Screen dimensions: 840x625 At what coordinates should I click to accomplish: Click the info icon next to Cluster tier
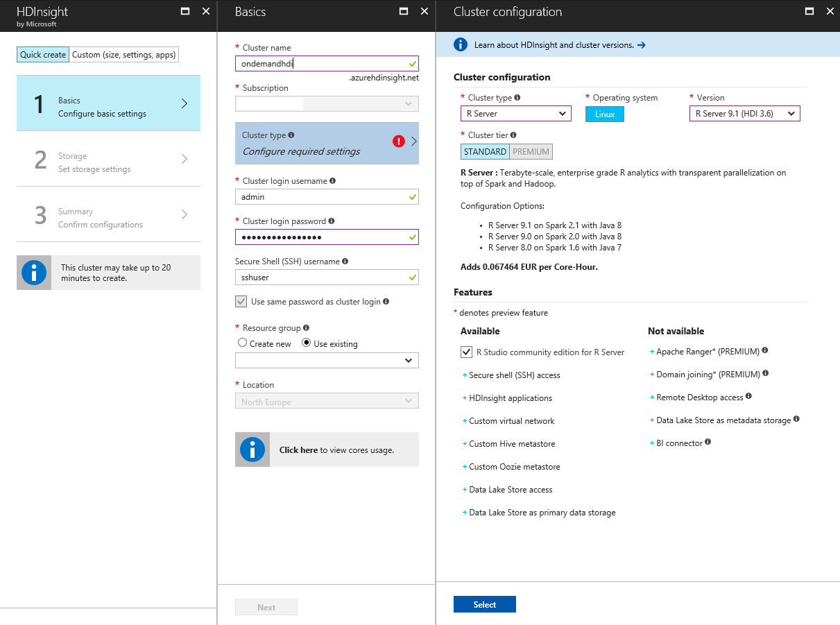pos(513,135)
